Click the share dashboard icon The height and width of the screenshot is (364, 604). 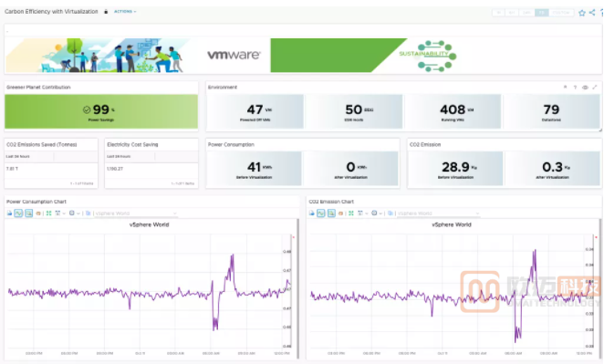click(x=592, y=13)
